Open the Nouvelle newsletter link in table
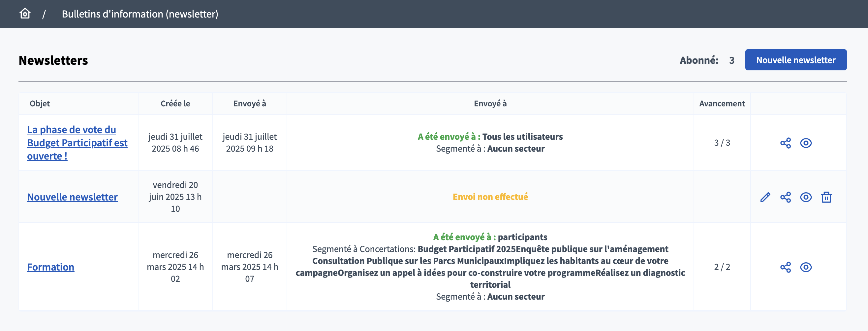 (72, 197)
